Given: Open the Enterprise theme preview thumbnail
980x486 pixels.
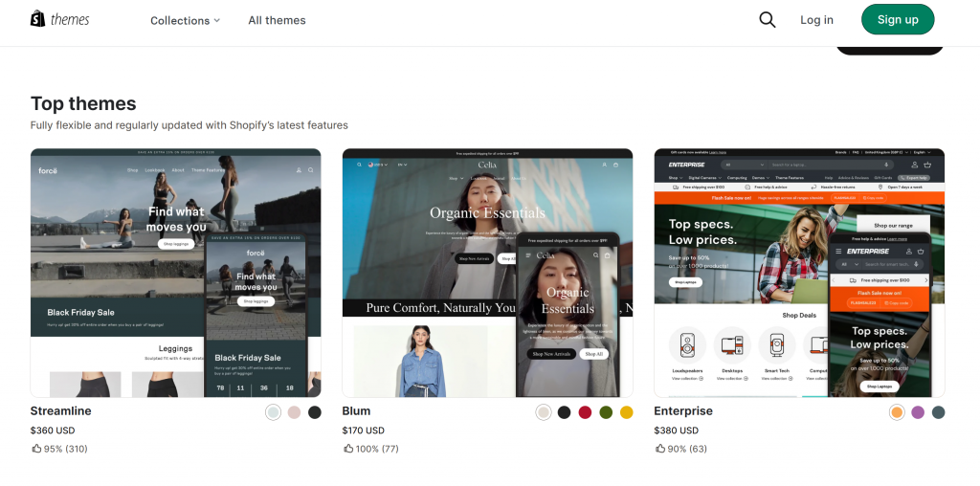Looking at the screenshot, I should pos(799,273).
